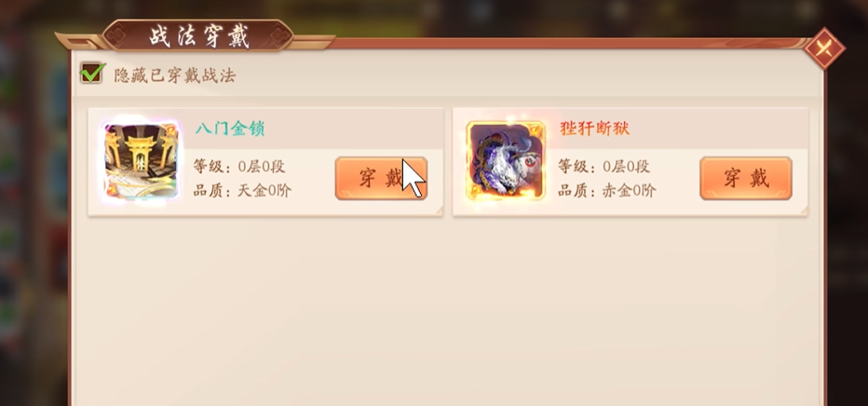Screen dimensions: 868x406
Task: Click the 隐藏已穿戴战法 label text
Action: click(175, 75)
